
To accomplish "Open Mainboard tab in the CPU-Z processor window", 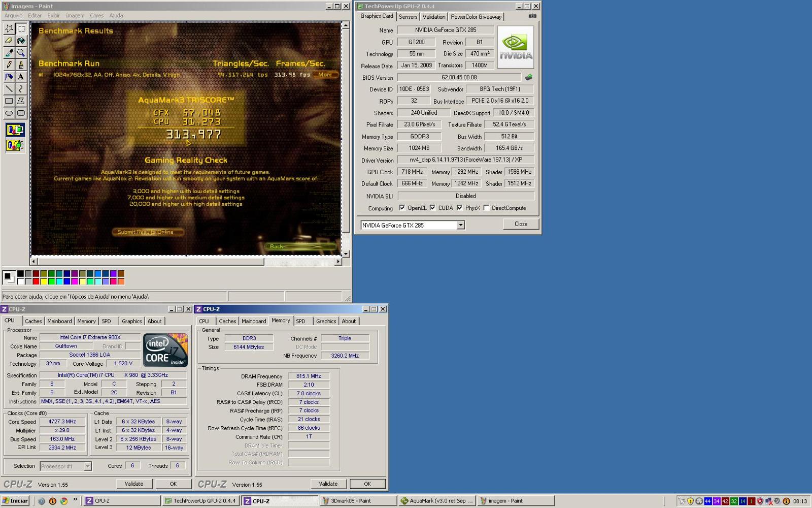I will coord(59,321).
